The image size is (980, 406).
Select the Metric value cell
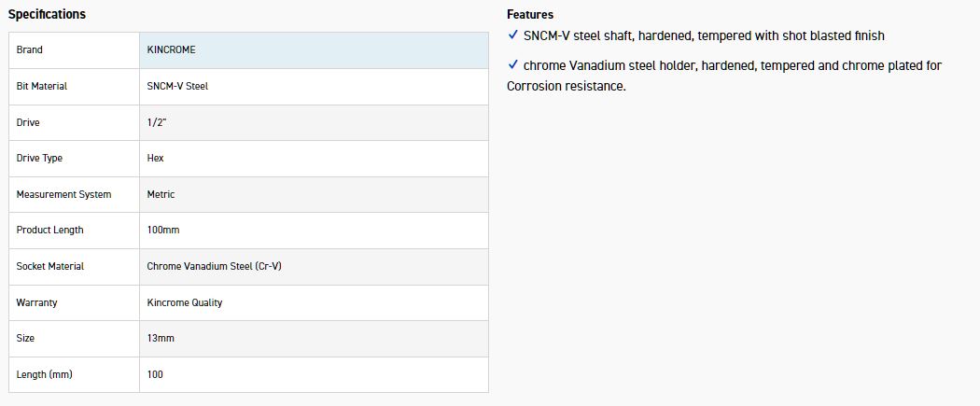tap(314, 194)
